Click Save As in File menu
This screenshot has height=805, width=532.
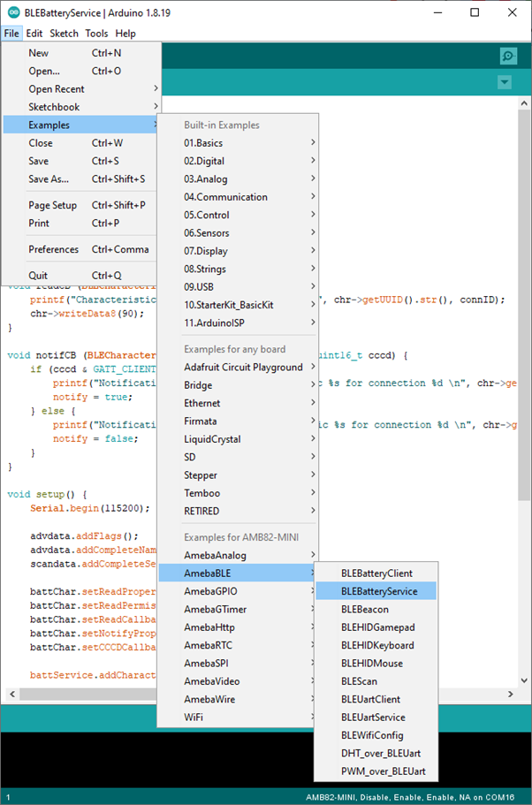(x=45, y=178)
